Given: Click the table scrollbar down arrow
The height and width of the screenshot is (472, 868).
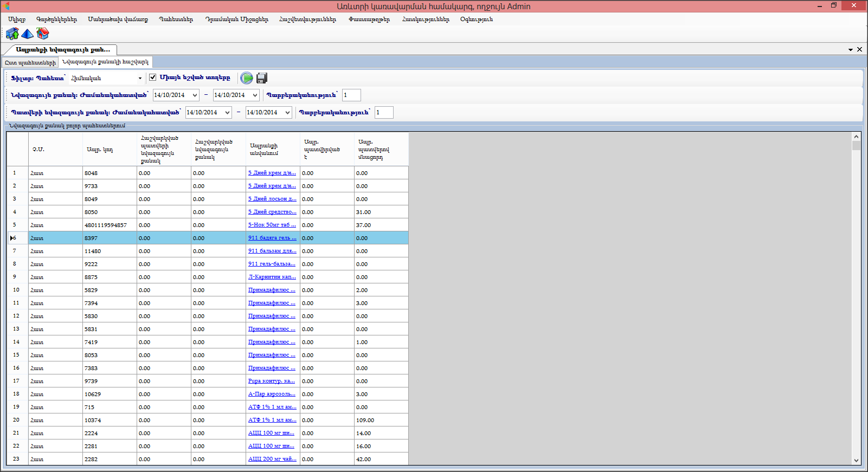Looking at the screenshot, I should (x=857, y=461).
